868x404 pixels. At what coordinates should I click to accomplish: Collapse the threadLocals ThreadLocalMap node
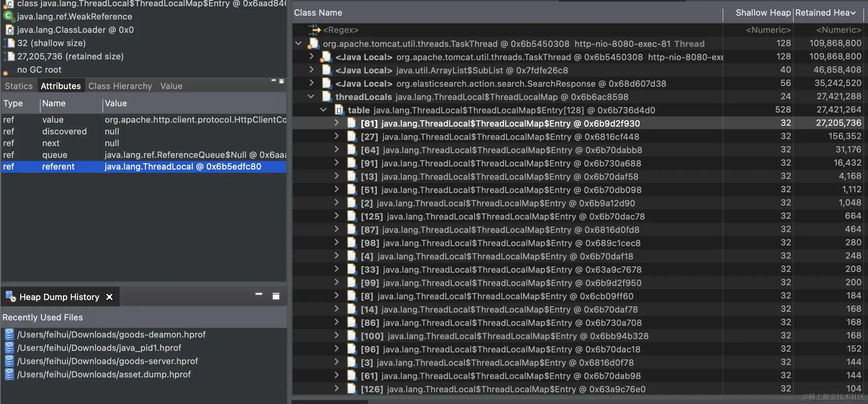tap(311, 97)
